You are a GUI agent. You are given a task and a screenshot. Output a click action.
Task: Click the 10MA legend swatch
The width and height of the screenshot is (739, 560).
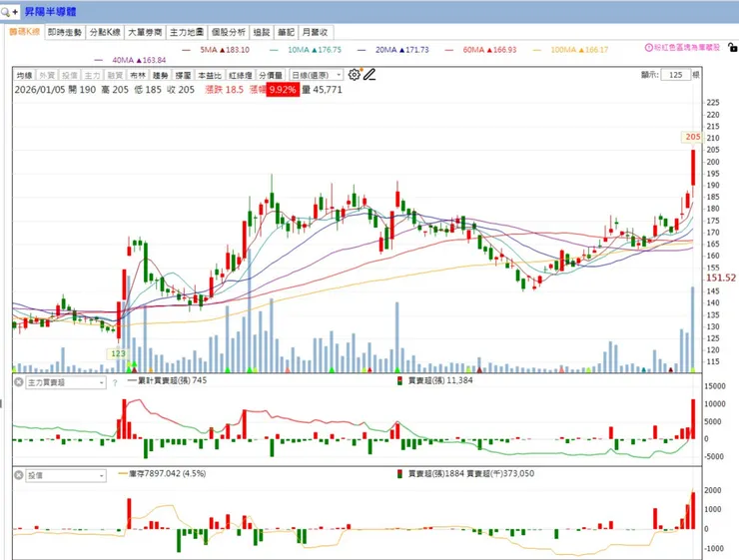pyautogui.click(x=275, y=50)
